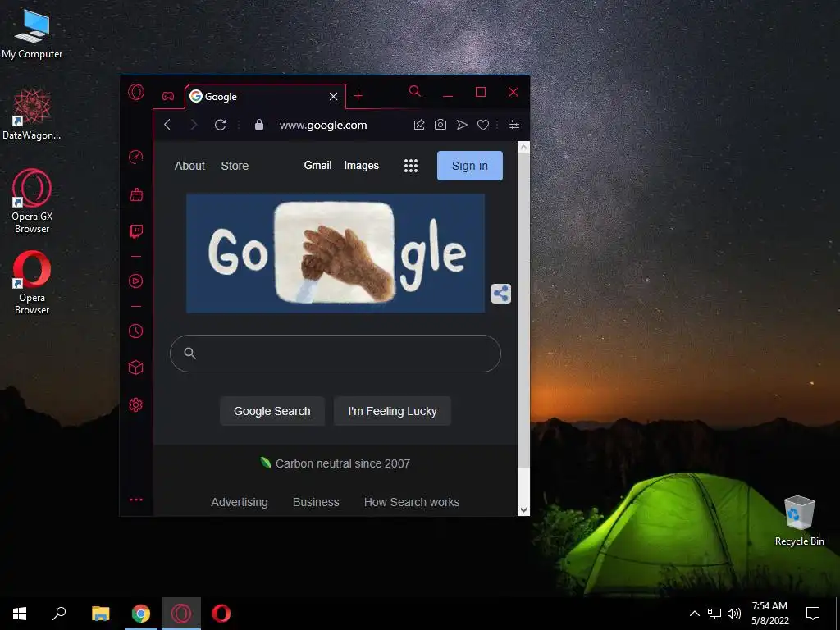Screen dimensions: 840x630
Task: Select Opera Browser desktop shortcut
Action: coord(32,283)
